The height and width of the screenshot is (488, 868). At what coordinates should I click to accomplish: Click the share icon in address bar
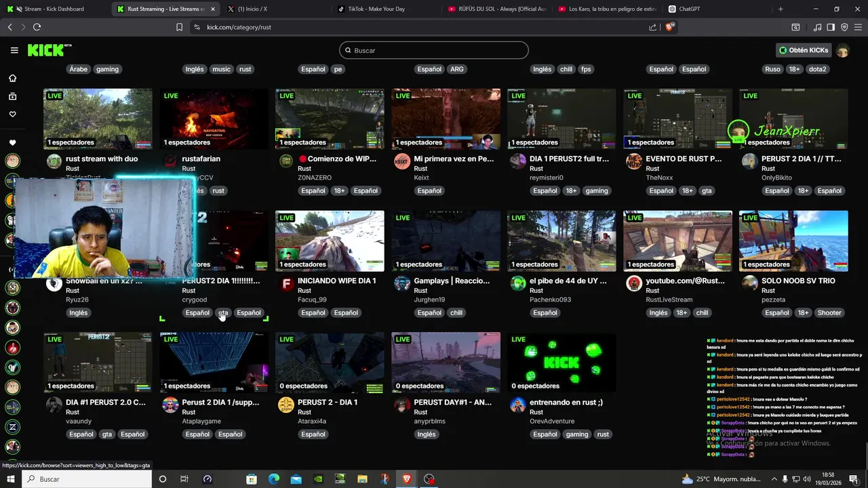[652, 27]
